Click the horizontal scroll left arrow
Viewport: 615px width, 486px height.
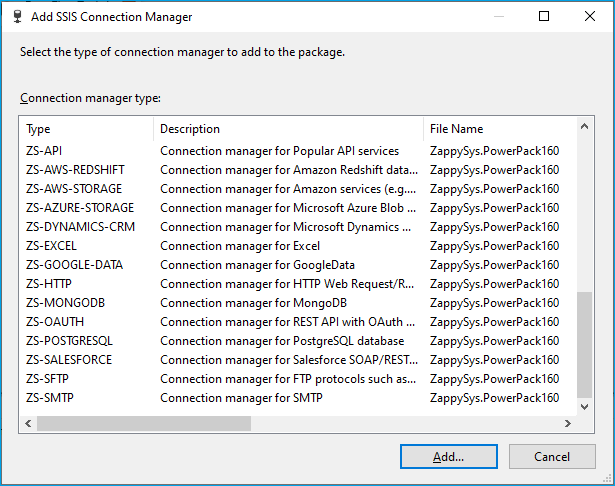coord(28,423)
